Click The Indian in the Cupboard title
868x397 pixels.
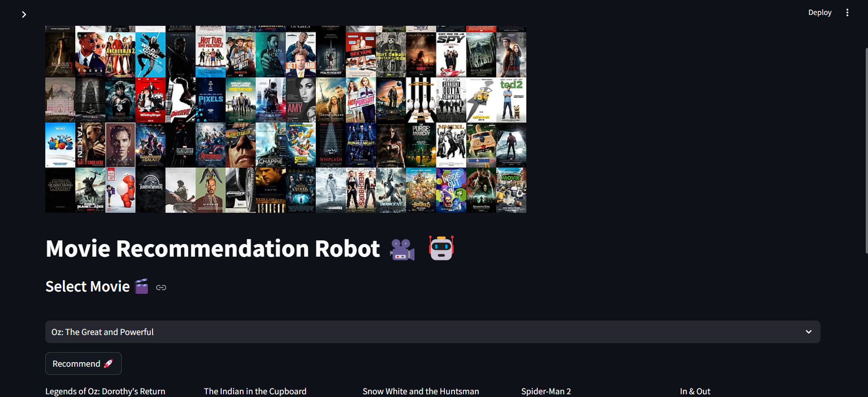pos(255,391)
